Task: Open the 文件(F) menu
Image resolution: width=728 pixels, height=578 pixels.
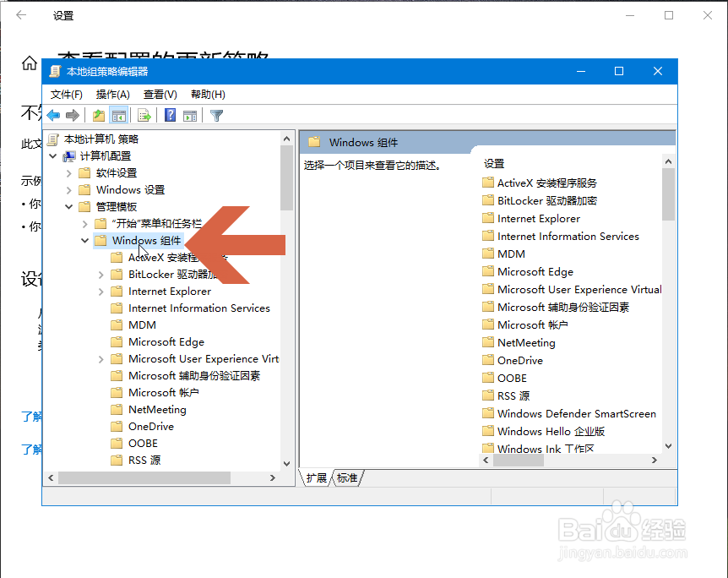Action: (x=67, y=95)
